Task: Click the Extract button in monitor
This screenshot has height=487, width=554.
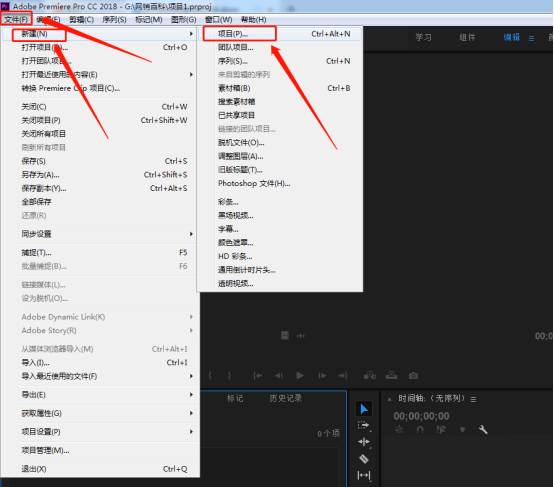Action: tap(391, 375)
